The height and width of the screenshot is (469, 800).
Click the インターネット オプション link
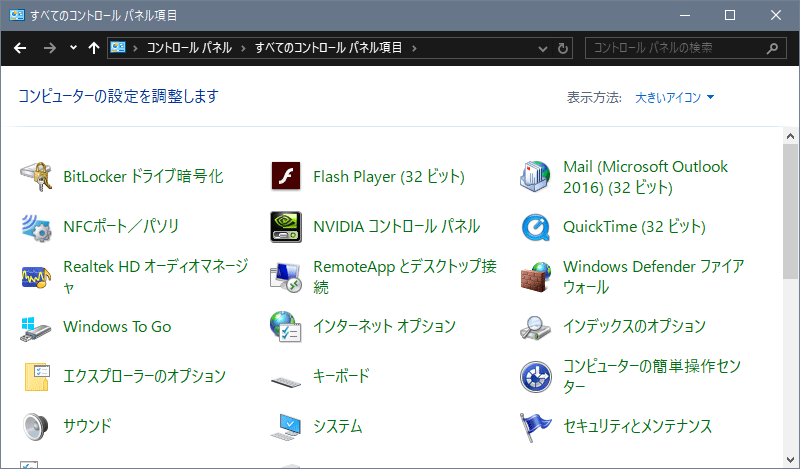384,326
